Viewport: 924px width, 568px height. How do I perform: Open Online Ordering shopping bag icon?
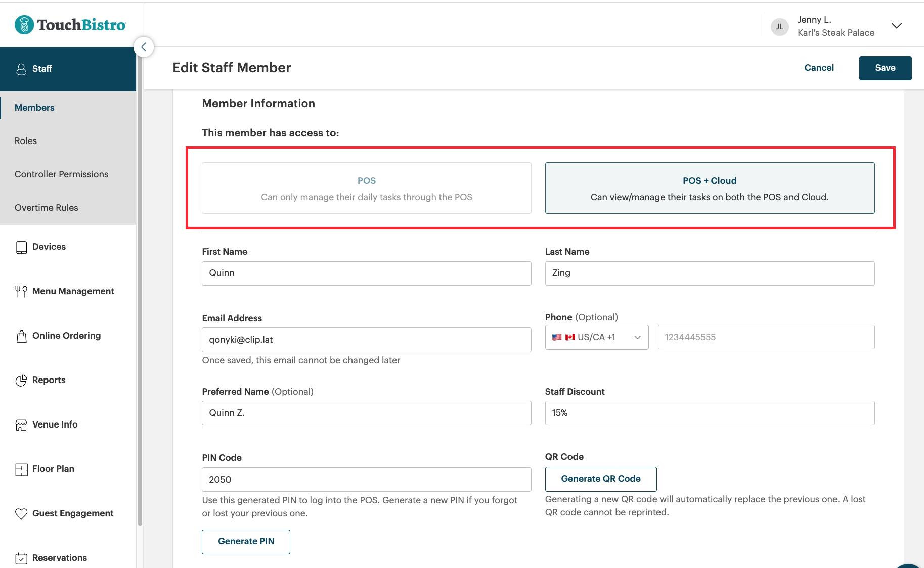[x=21, y=336]
